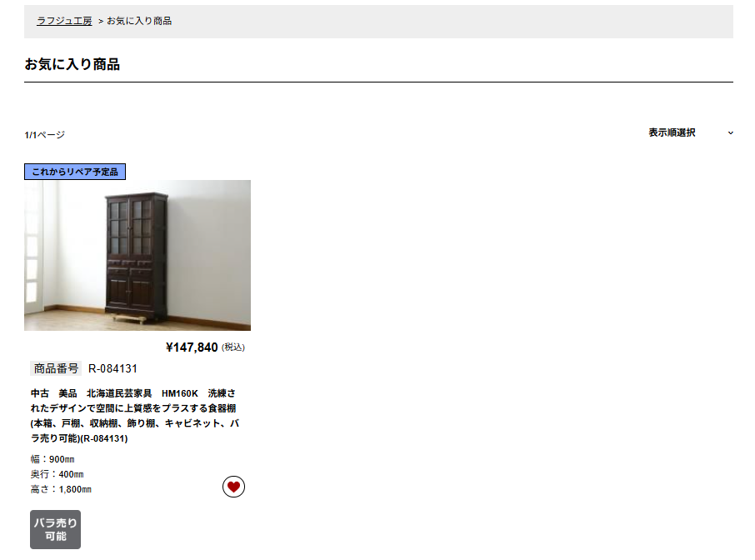Screen dimensions: 755x560
Task: Go to ラフジュ工房 breadcrumb link
Action: [64, 21]
